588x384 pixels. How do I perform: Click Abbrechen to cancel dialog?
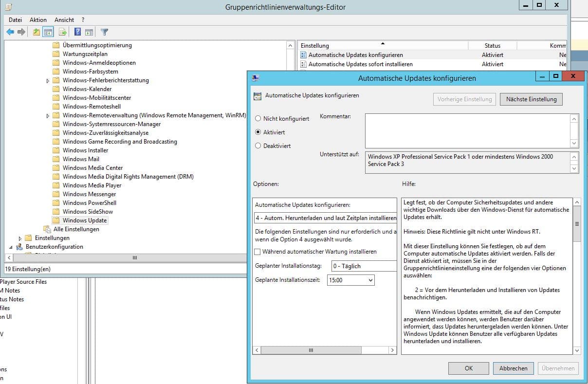pyautogui.click(x=513, y=368)
